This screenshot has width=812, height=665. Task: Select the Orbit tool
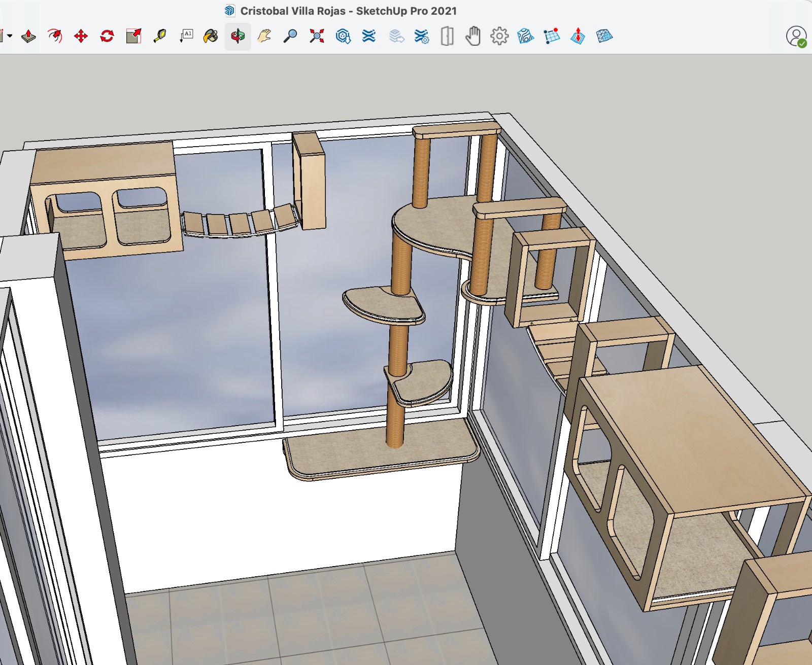[238, 36]
